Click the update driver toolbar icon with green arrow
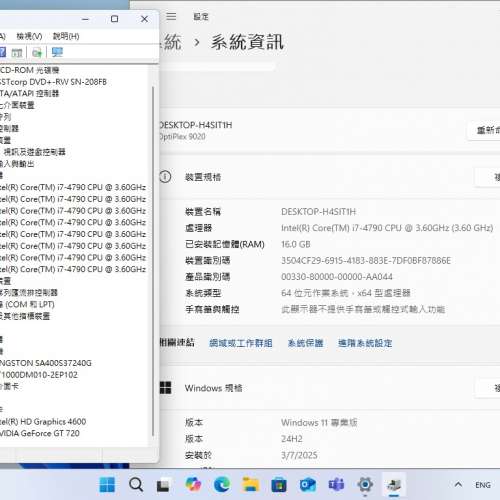The width and height of the screenshot is (500, 500). coord(37,53)
